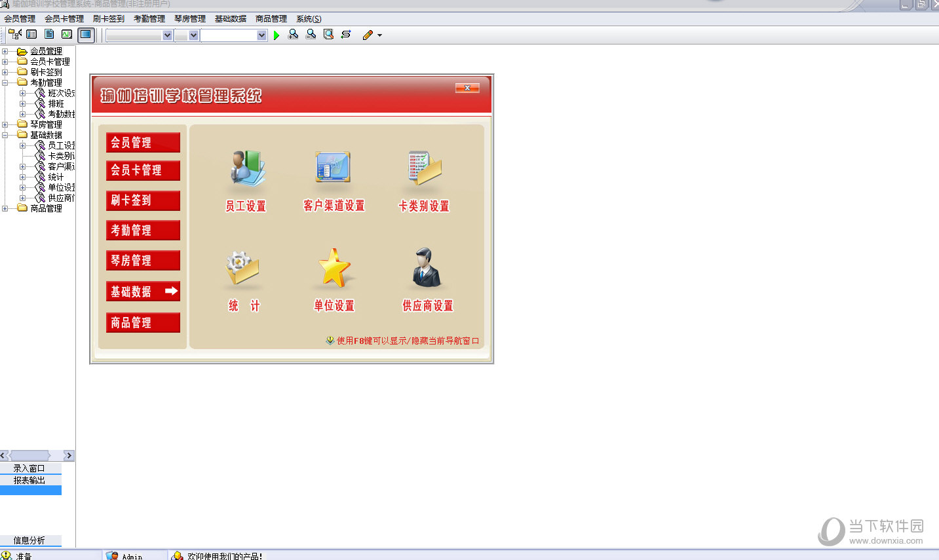Click the icon beside the 欢迎使用我们的产品 message
This screenshot has width=939, height=560.
(177, 555)
